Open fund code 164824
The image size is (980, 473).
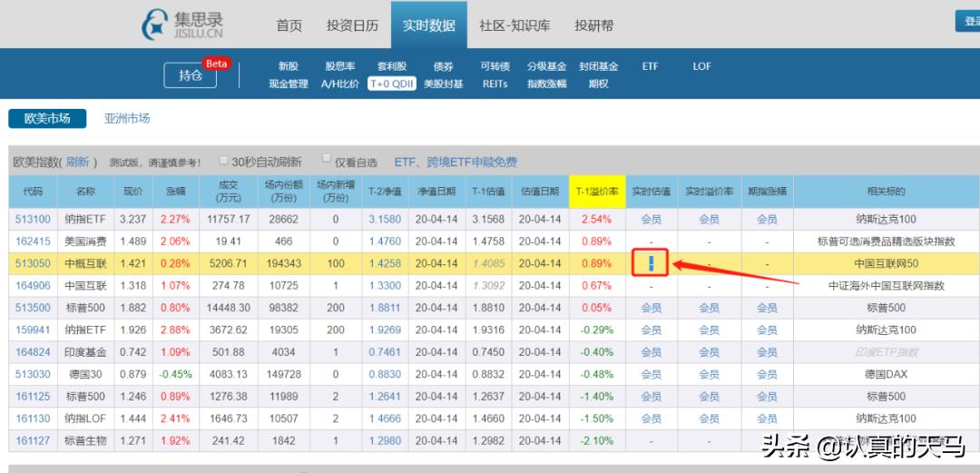click(34, 352)
